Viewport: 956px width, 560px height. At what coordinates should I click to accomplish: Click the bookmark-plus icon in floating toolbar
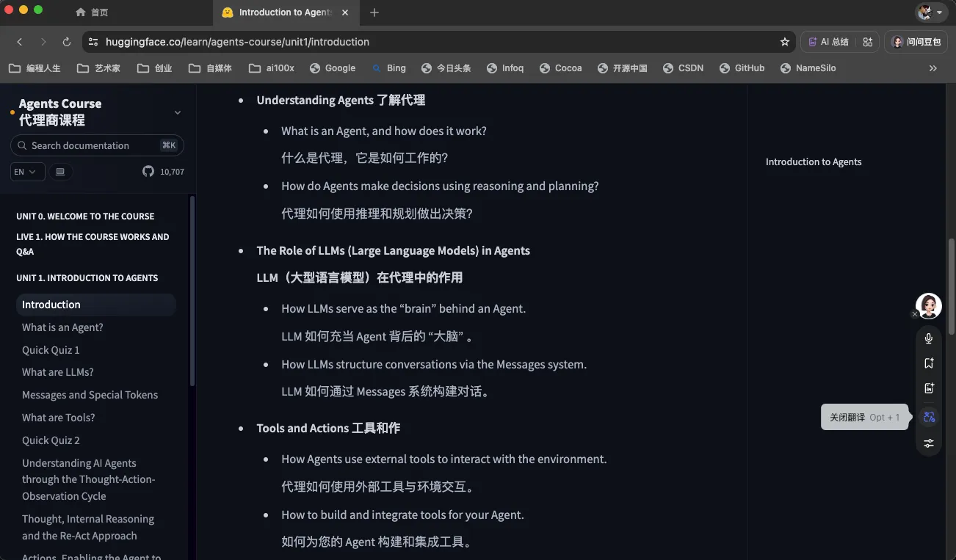click(929, 363)
